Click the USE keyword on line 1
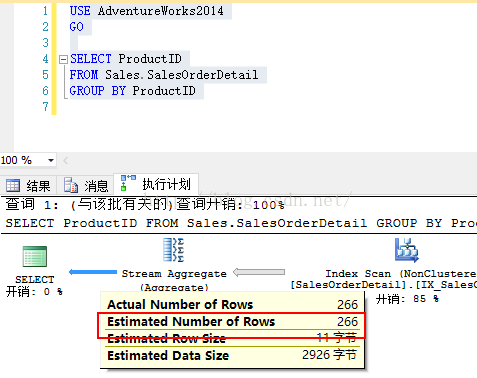Viewport: 477px width, 378px height. pyautogui.click(x=80, y=11)
